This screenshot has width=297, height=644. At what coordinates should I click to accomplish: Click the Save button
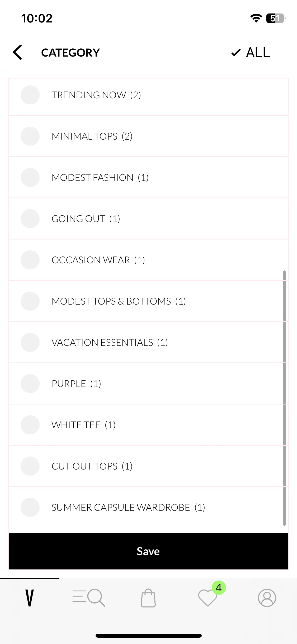point(148,551)
